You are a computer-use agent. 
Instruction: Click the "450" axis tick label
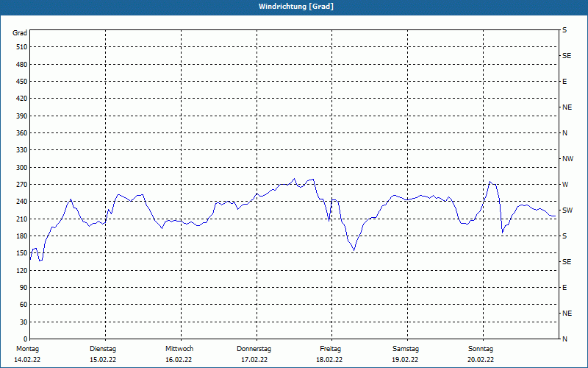22,82
